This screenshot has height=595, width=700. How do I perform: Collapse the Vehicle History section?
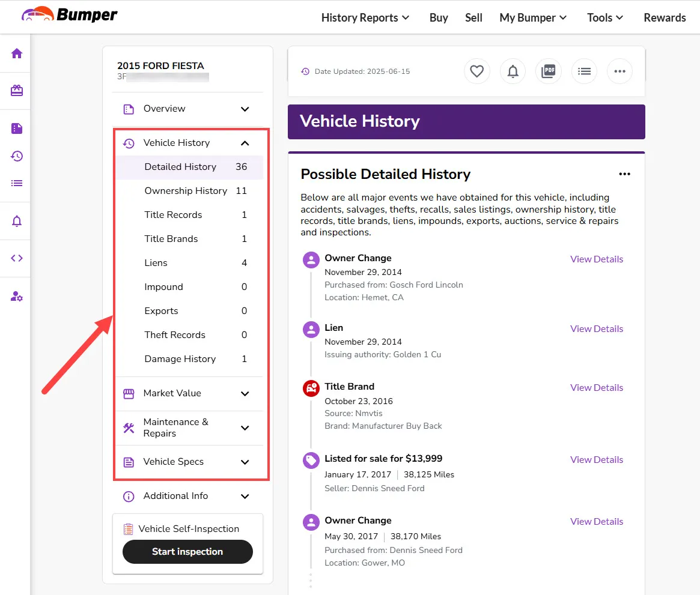[245, 143]
